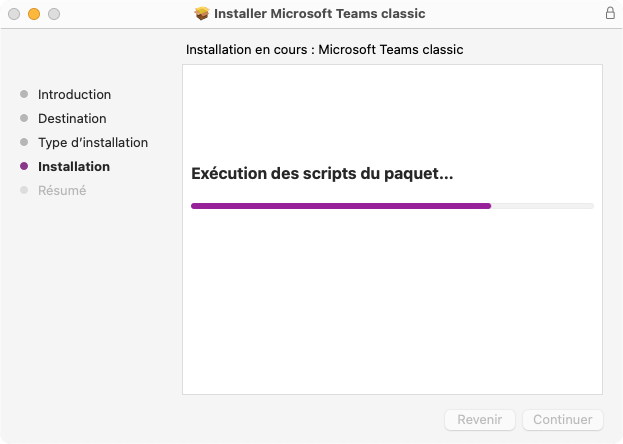
Task: Select the Résumé step label
Action: [62, 190]
